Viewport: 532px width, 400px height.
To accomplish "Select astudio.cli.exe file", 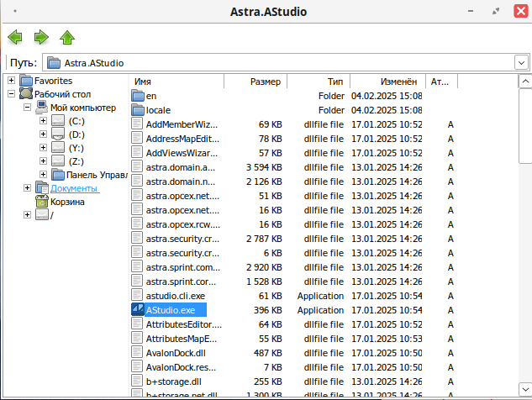I will point(175,296).
